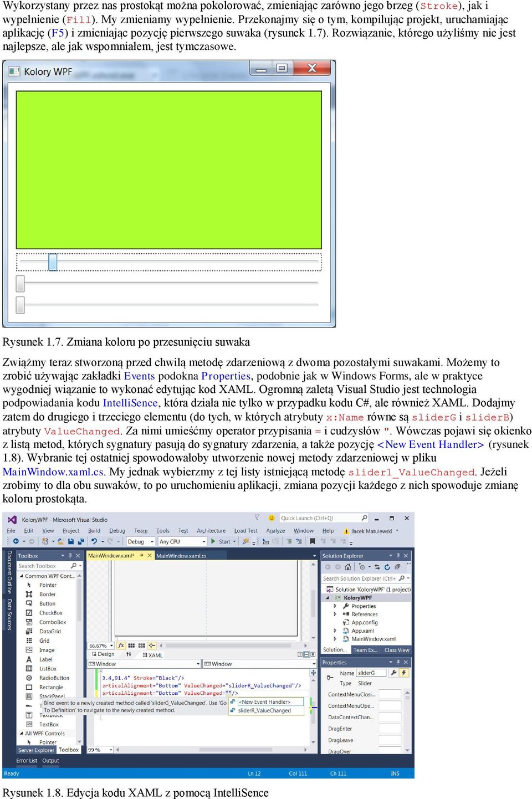This screenshot has height=799, width=532.
Task: Click the Undo arrow in the toolbar
Action: click(x=95, y=541)
